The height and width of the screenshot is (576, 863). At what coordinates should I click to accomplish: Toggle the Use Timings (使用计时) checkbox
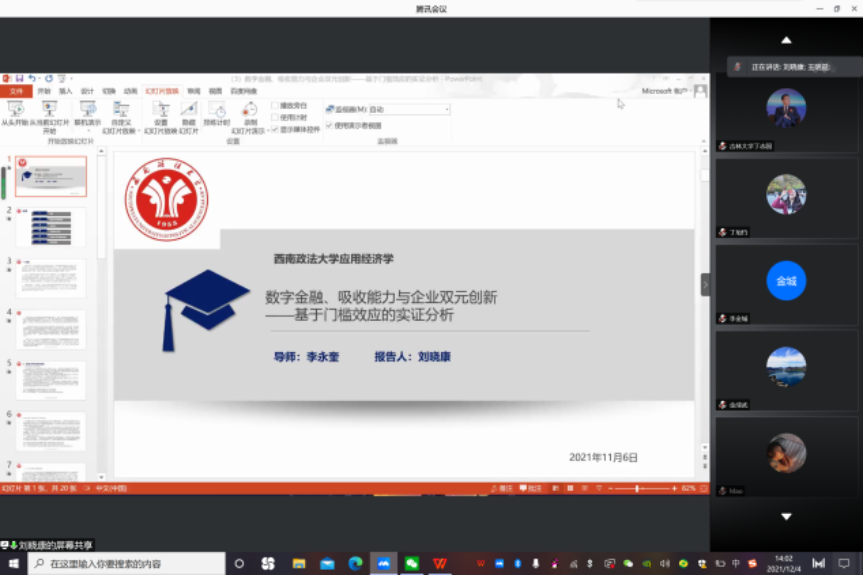[x=275, y=117]
